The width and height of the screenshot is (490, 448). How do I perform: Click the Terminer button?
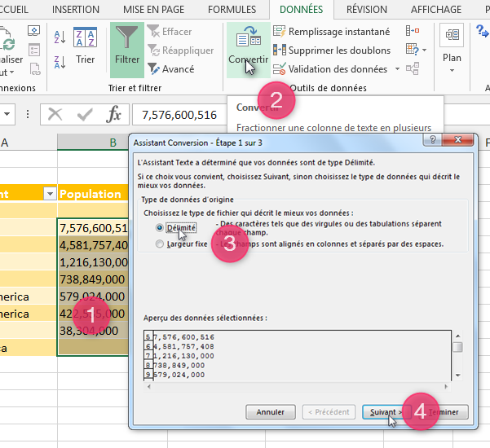tap(444, 412)
